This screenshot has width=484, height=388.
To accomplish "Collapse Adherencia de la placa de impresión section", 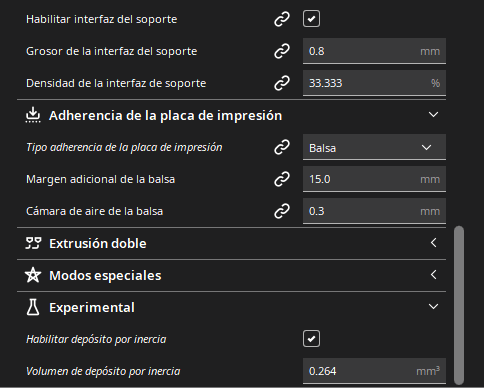I will (433, 115).
